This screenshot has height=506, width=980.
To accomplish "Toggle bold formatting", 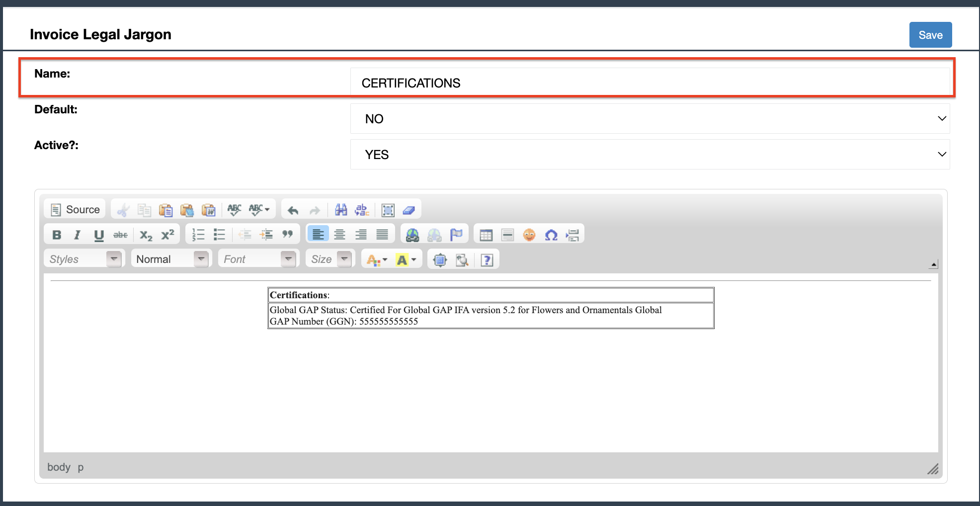I will coord(57,235).
